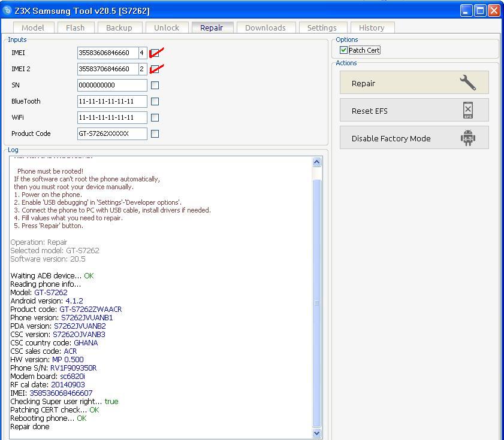
Task: Open the Downloads tab
Action: [265, 28]
